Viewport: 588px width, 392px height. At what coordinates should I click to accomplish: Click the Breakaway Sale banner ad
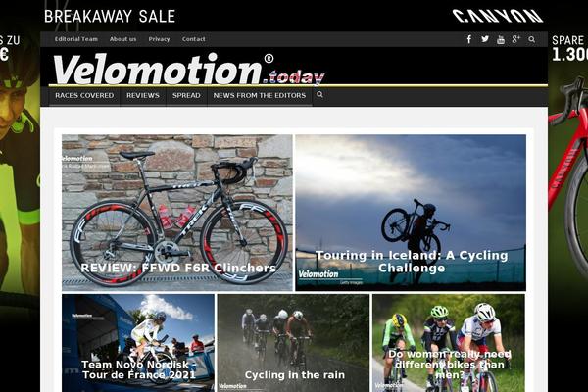coord(110,16)
